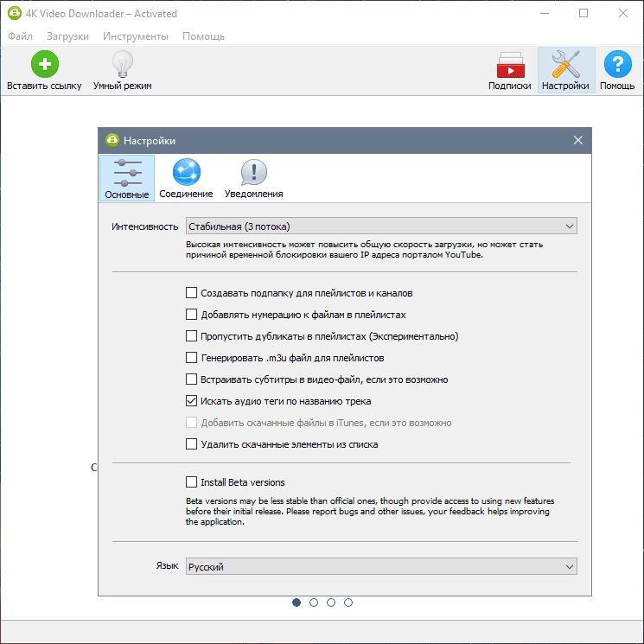Viewport: 644px width, 644px height.
Task: Enable Умный режим lightbulb icon
Action: click(123, 64)
